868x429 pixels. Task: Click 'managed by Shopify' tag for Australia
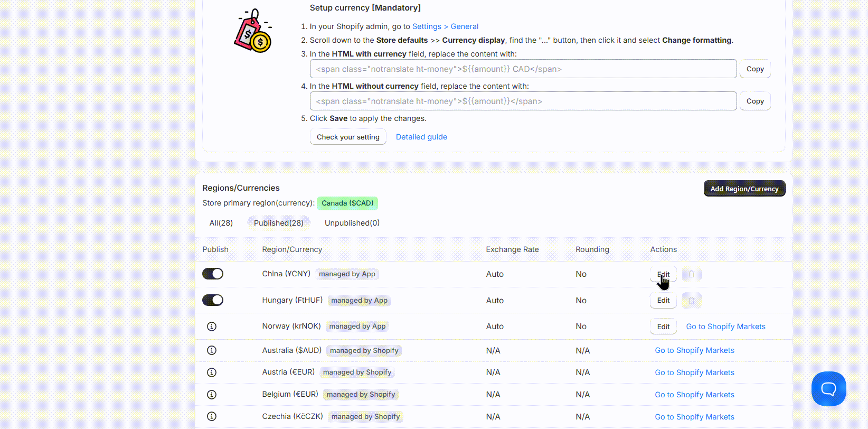pyautogui.click(x=364, y=350)
